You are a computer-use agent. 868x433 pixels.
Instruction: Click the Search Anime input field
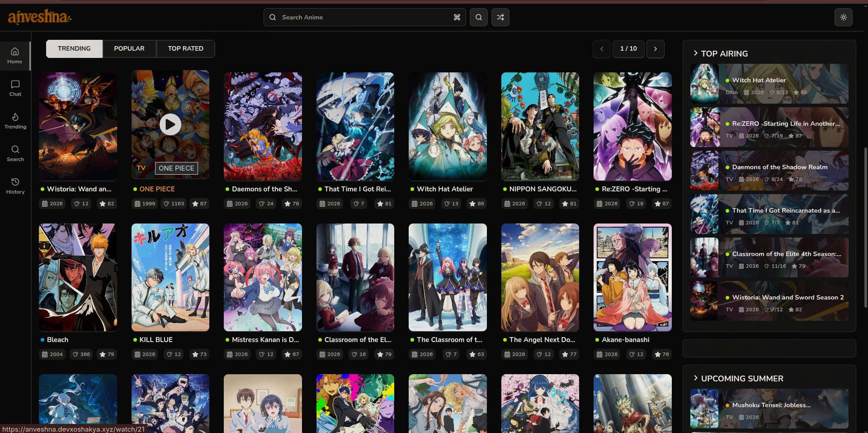coord(364,17)
